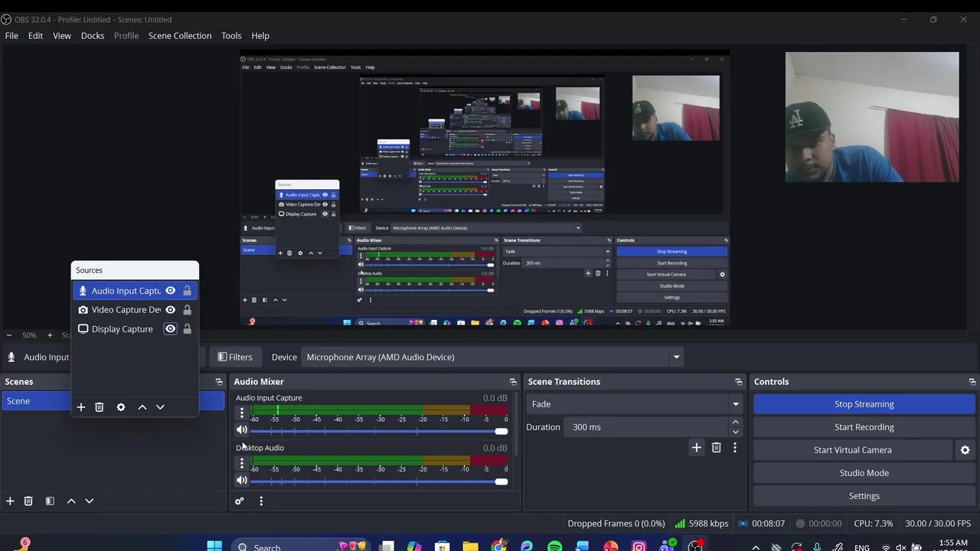The height and width of the screenshot is (551, 980).
Task: Open the Help menu
Action: tap(260, 36)
